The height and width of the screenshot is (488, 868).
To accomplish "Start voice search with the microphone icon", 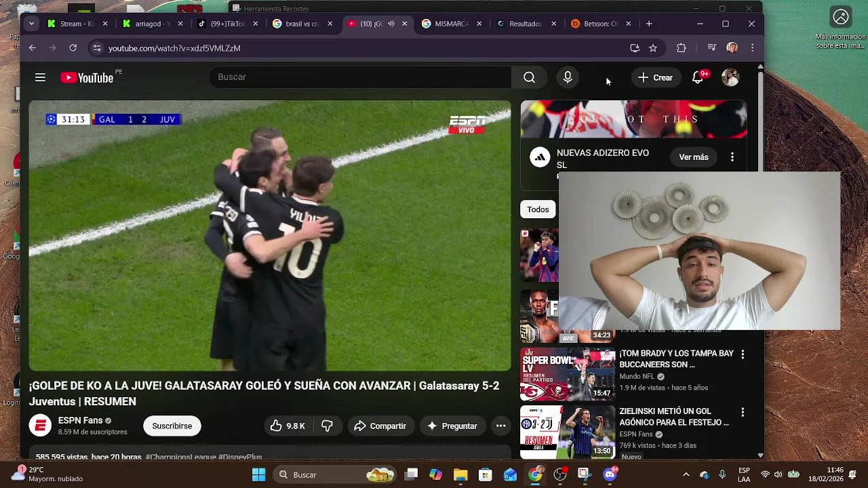I will point(568,77).
